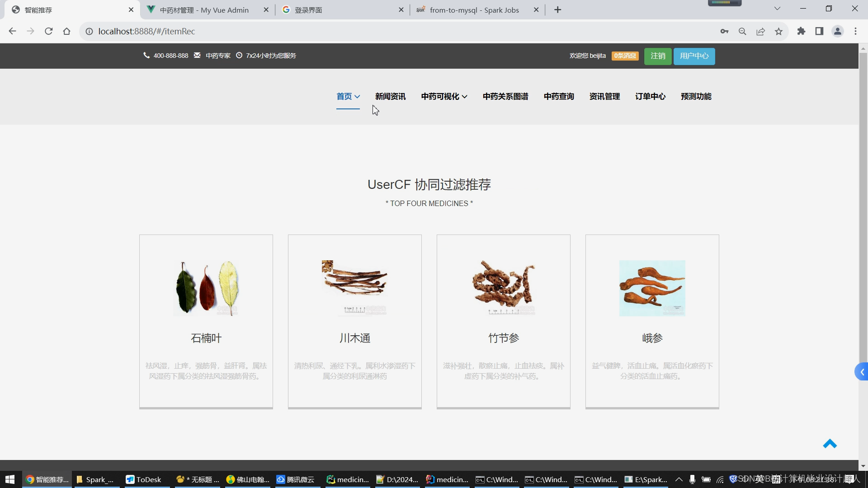Click the saved passwords key icon
The width and height of the screenshot is (868, 488).
(x=724, y=31)
